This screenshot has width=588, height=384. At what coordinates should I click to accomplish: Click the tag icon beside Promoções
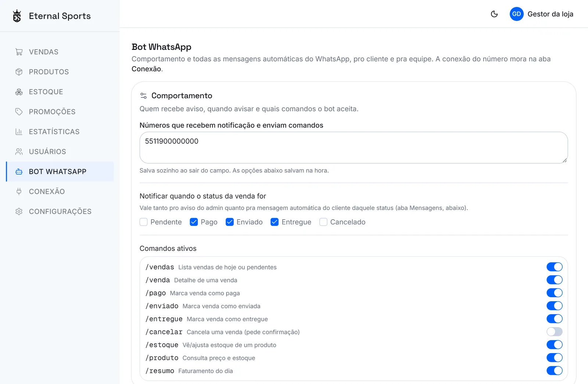tap(19, 111)
